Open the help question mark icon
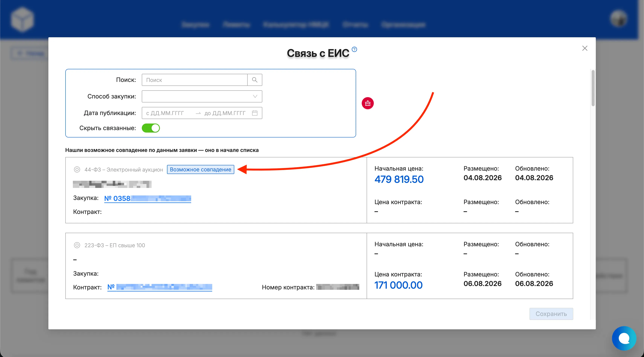Image resolution: width=644 pixels, height=357 pixels. tap(354, 49)
